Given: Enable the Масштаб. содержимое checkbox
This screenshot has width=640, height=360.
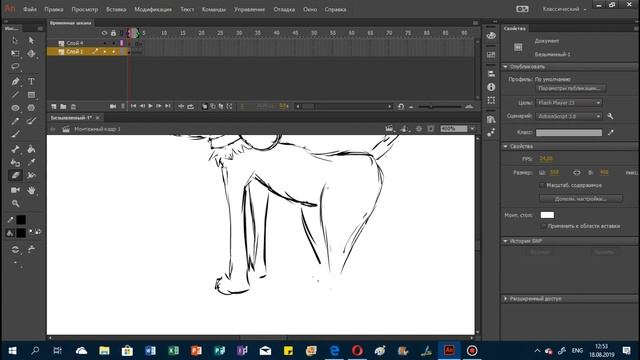Looking at the screenshot, I should (x=542, y=185).
